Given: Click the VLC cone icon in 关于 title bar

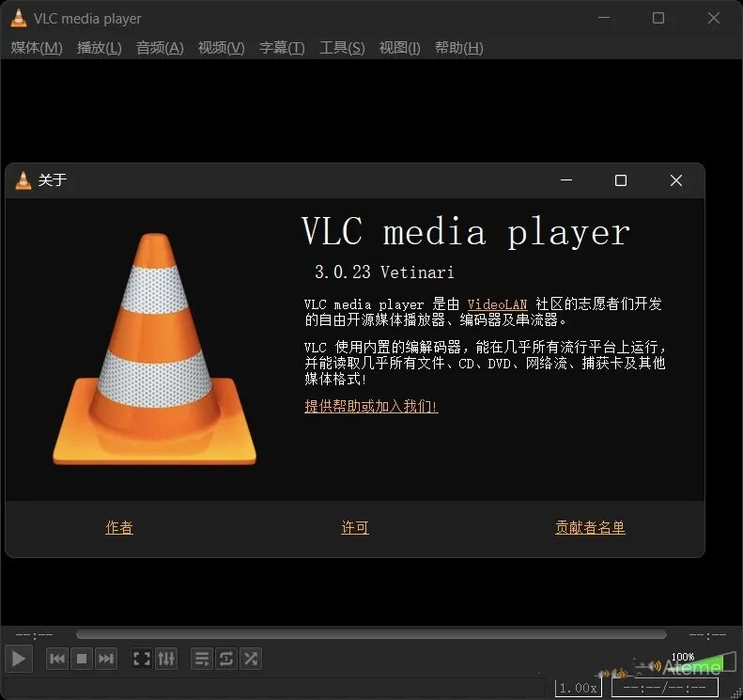Looking at the screenshot, I should pyautogui.click(x=23, y=180).
